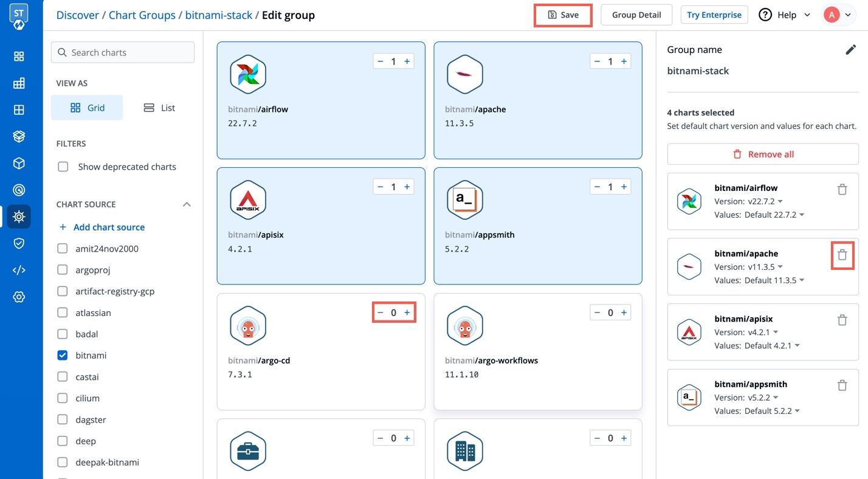Open the code brackets icon in sidebar

tap(19, 270)
